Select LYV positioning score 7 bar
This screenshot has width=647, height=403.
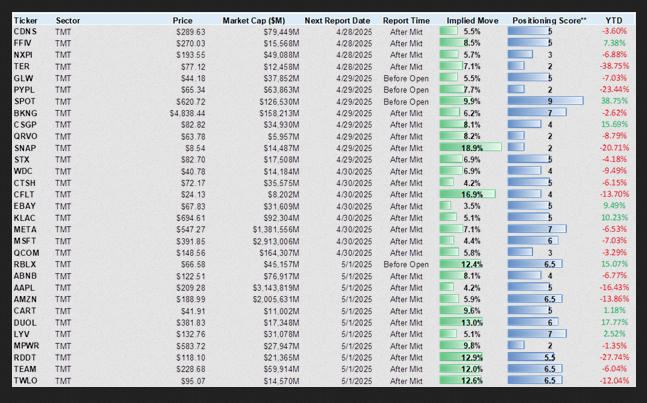click(x=537, y=334)
